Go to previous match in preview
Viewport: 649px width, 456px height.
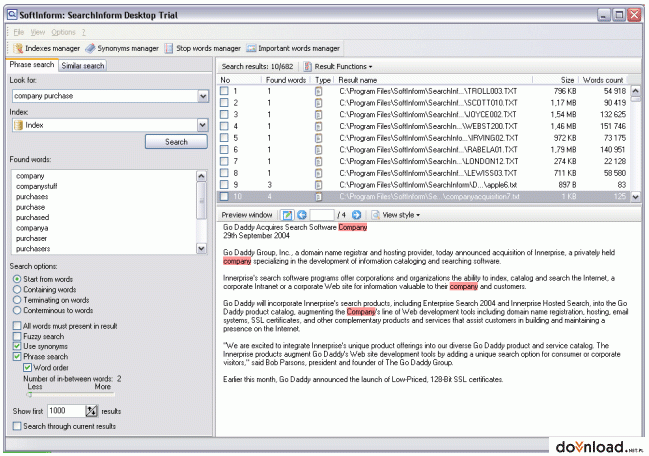[302, 215]
